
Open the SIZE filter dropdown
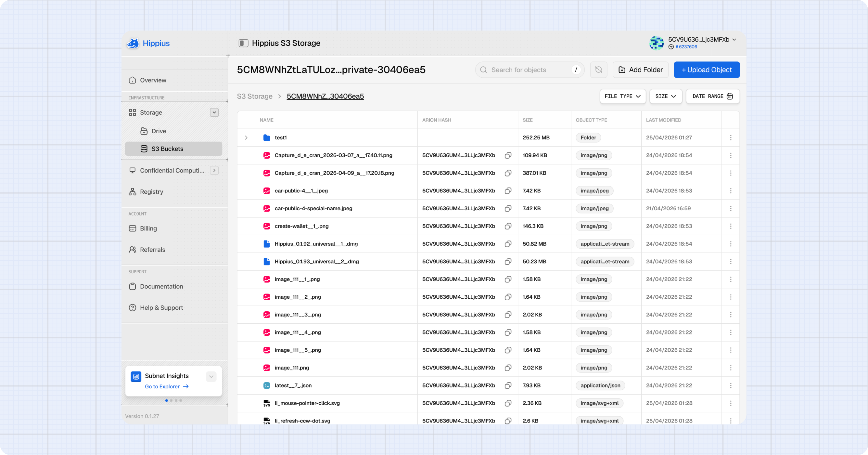pos(666,97)
